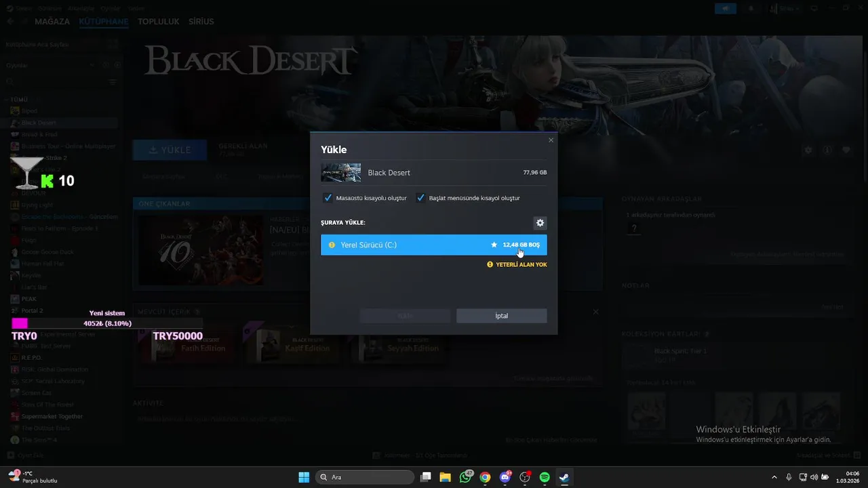Click the taskbar Ara search box
The height and width of the screenshot is (488, 868).
pyautogui.click(x=365, y=477)
